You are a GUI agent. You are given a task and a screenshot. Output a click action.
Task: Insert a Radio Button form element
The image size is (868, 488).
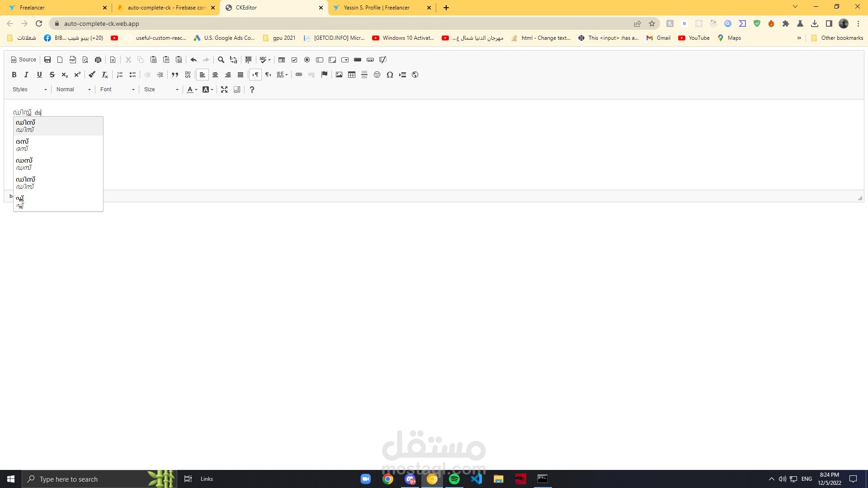tap(307, 60)
